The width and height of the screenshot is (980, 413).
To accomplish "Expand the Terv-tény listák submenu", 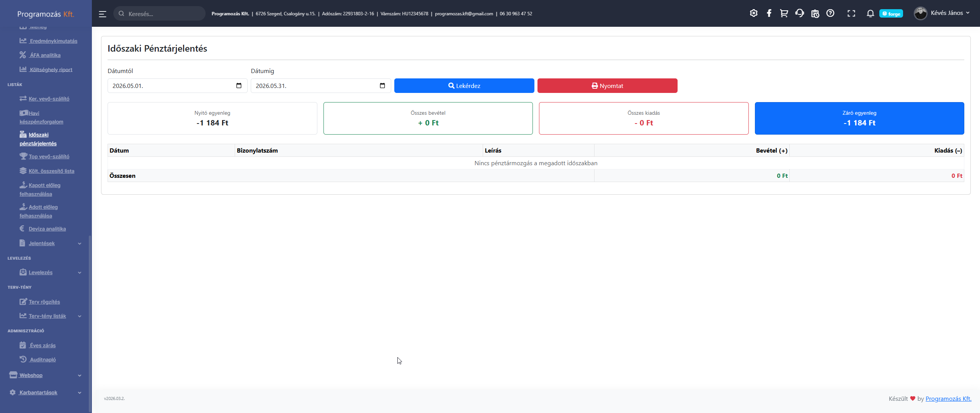I will [50, 316].
